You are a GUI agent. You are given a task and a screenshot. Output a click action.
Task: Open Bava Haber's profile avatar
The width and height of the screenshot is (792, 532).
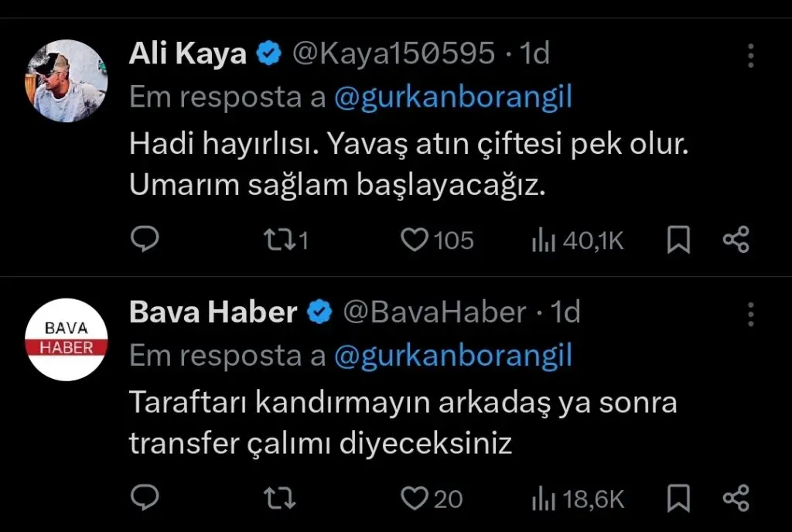click(x=67, y=339)
